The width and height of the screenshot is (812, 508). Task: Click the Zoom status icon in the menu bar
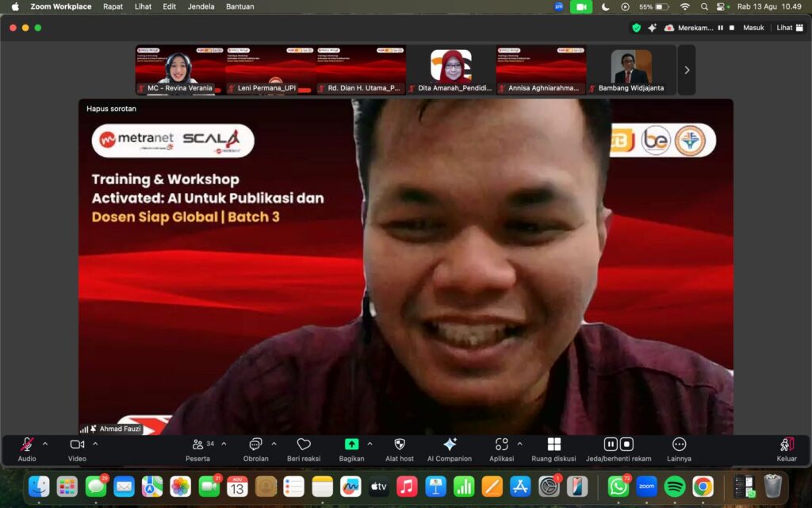pos(559,6)
